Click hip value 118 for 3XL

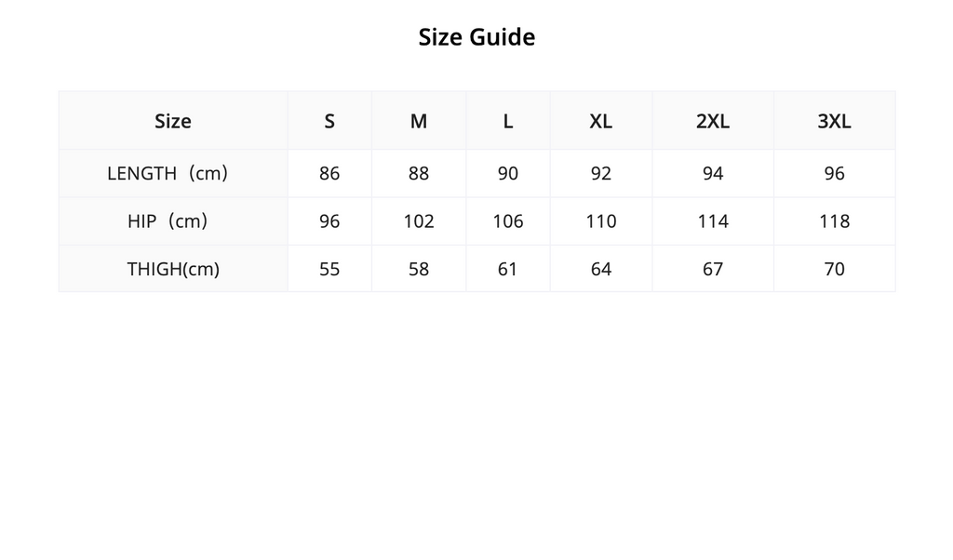pyautogui.click(x=835, y=221)
